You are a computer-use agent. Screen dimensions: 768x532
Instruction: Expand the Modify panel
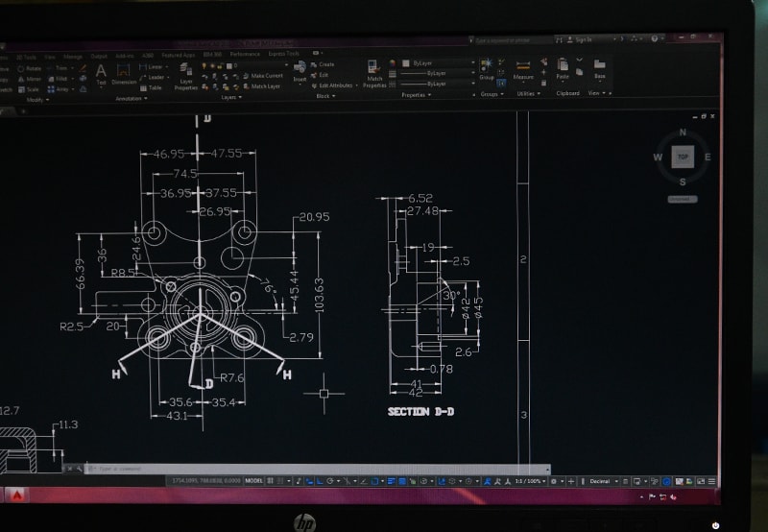37,100
